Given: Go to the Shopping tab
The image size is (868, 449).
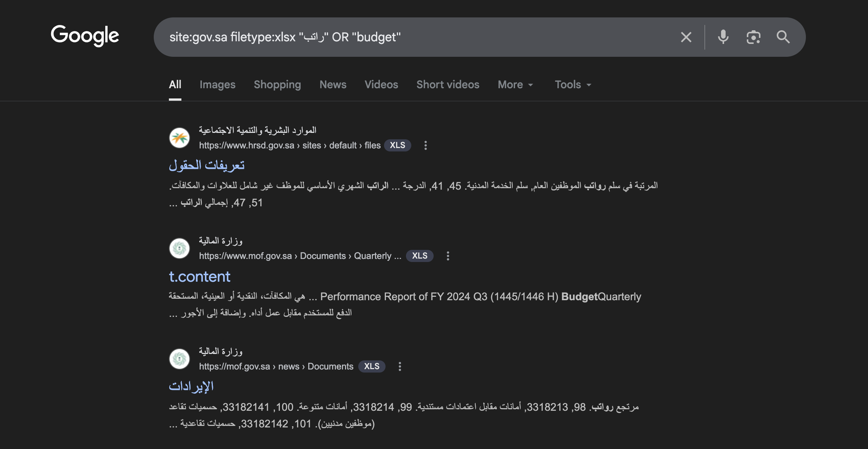Looking at the screenshot, I should (x=277, y=84).
